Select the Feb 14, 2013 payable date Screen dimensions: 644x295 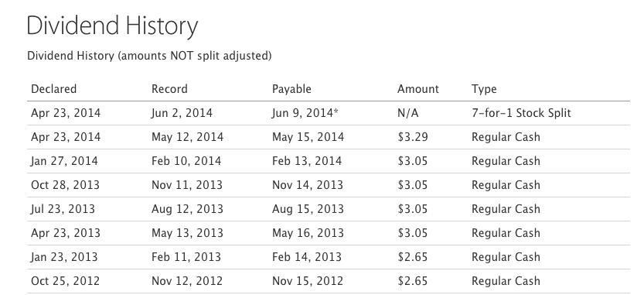[x=307, y=257]
